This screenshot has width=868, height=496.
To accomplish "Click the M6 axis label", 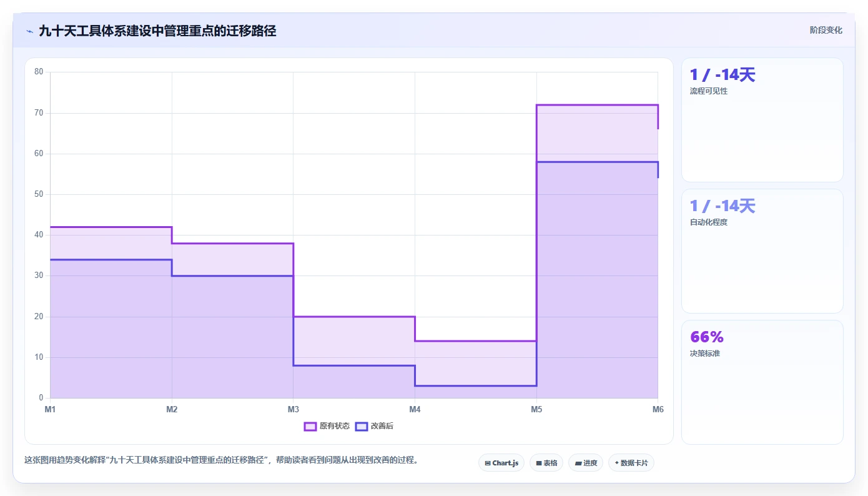I will tap(658, 410).
